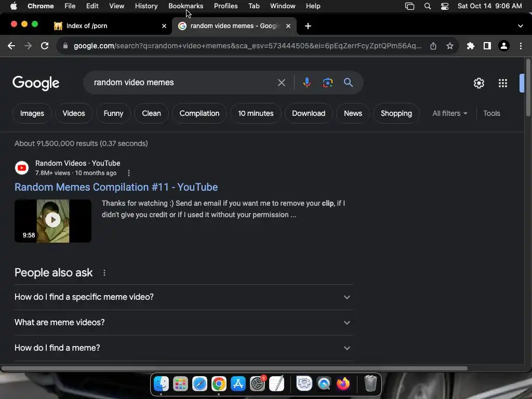Submit search with the magnifier icon
532x399 pixels.
[348, 83]
